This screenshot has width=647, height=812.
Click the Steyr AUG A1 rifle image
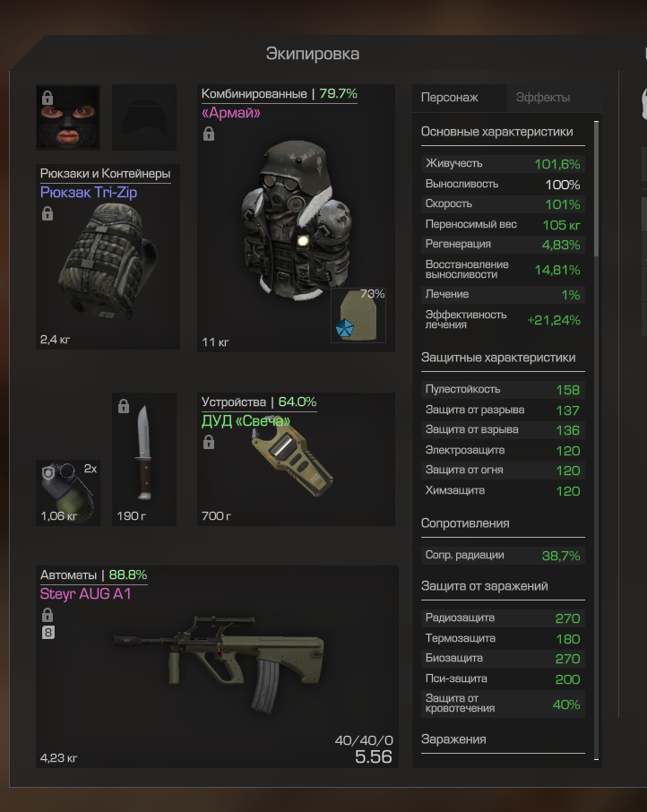click(x=219, y=663)
